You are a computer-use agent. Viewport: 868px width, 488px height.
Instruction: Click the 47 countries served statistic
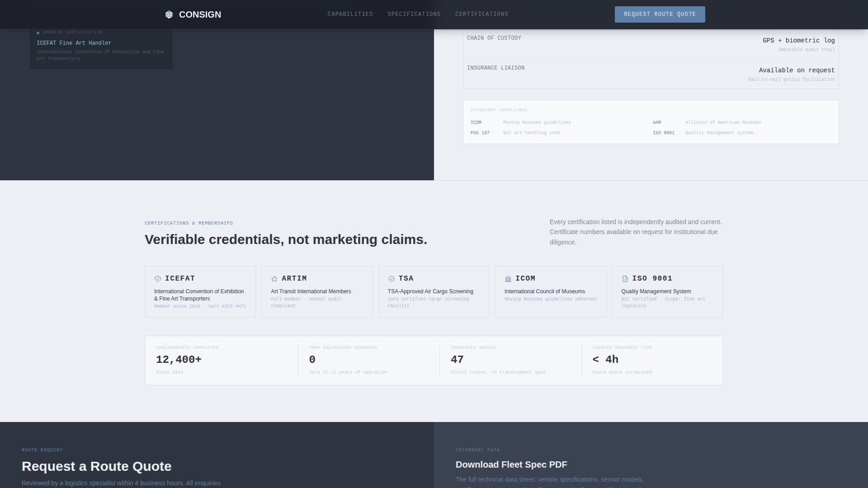click(457, 360)
